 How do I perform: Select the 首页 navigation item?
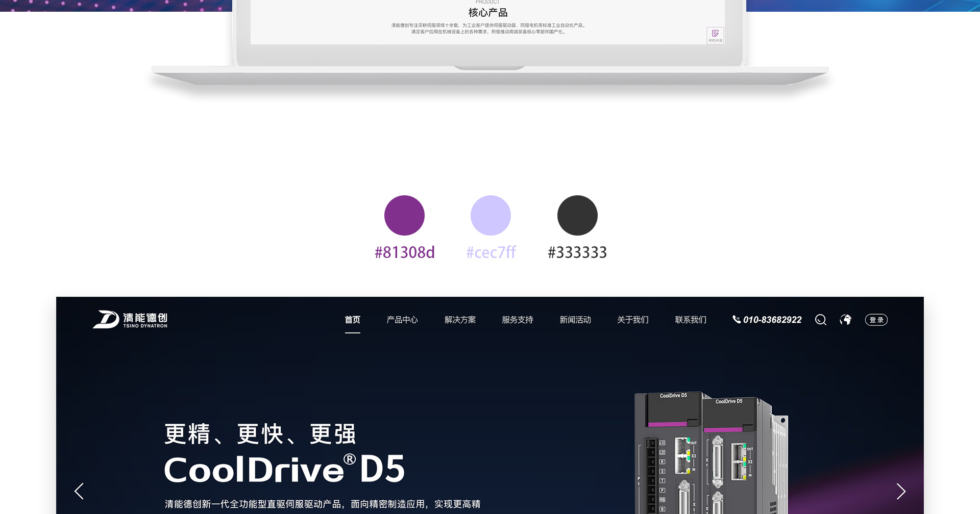(352, 320)
